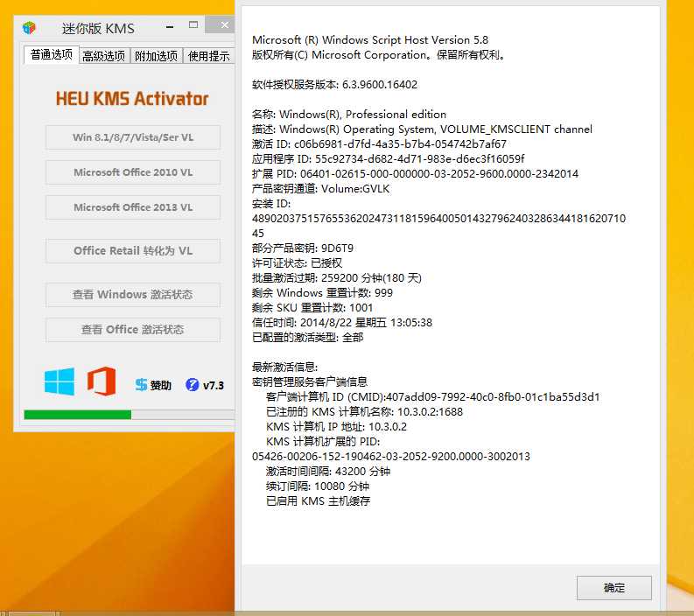Click the Windows Script Host Version 5.8 line
This screenshot has width=694, height=616.
click(x=370, y=40)
